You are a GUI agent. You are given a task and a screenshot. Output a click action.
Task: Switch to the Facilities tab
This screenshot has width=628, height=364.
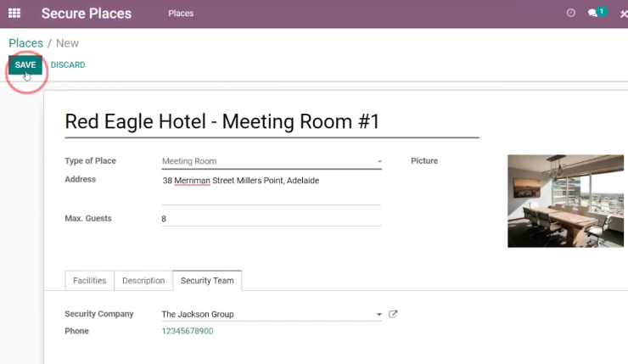pyautogui.click(x=90, y=281)
